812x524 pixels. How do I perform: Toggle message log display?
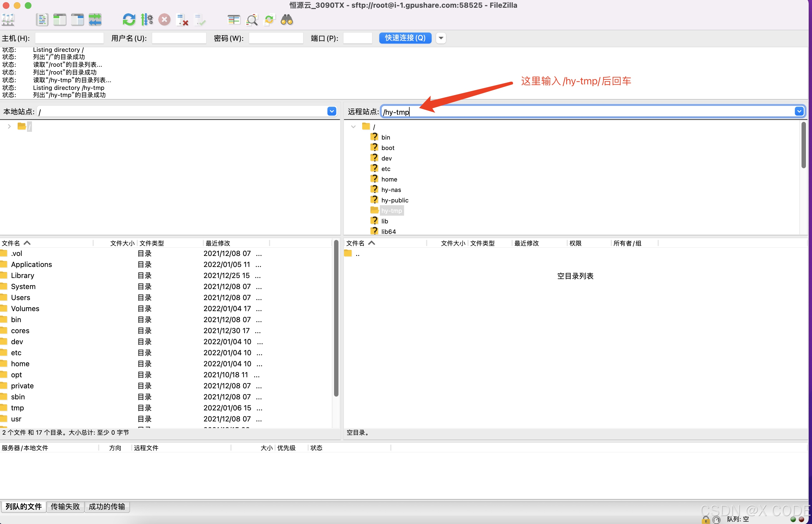point(42,20)
